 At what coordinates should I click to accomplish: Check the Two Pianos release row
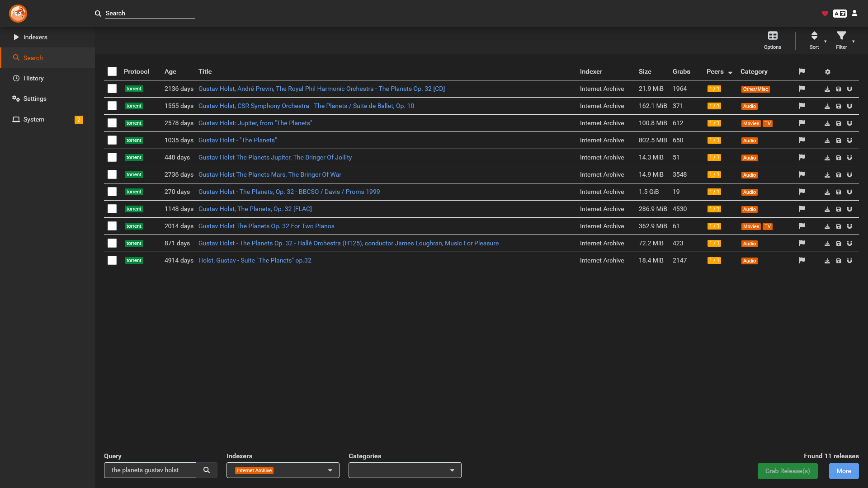pos(112,226)
